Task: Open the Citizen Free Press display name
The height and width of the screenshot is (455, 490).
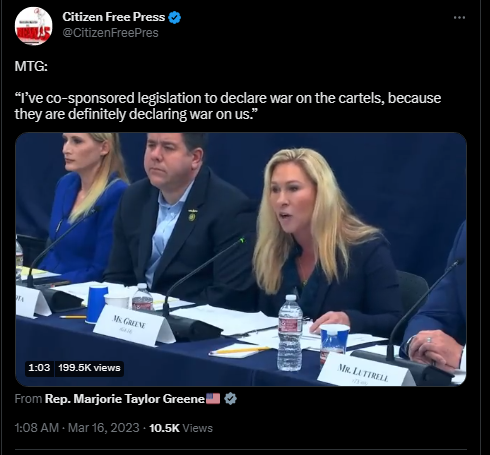Action: pos(114,17)
